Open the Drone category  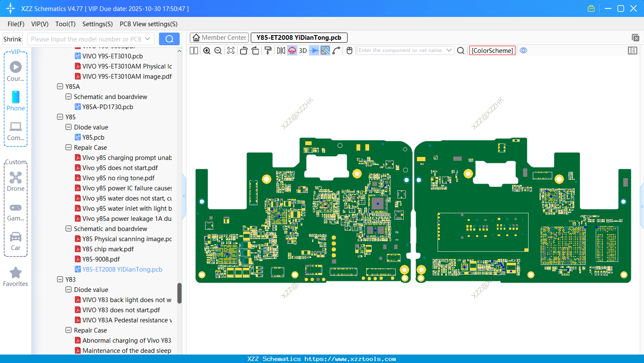pyautogui.click(x=16, y=181)
